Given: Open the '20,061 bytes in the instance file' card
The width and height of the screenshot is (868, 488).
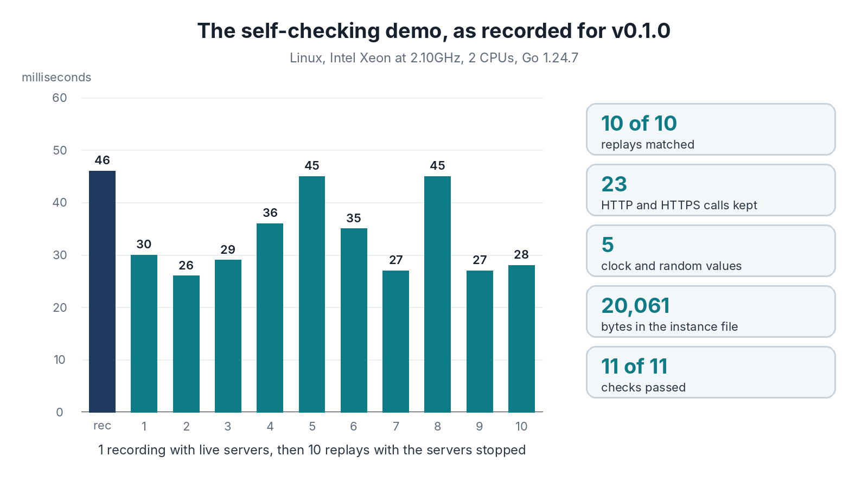Looking at the screenshot, I should (711, 312).
